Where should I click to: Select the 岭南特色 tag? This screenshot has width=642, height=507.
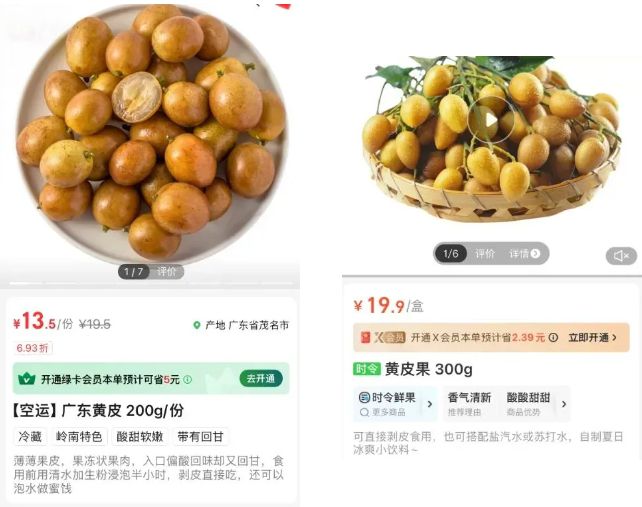(79, 437)
